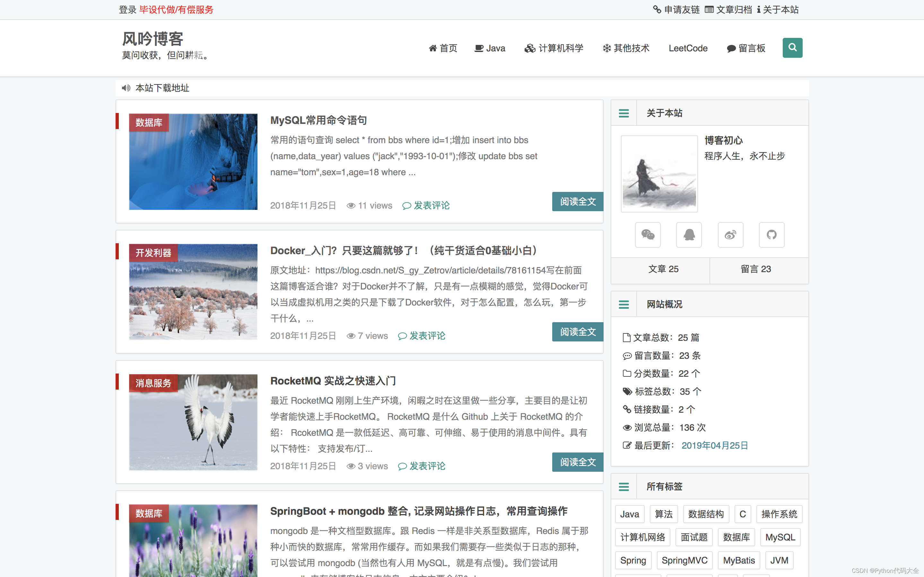The width and height of the screenshot is (924, 577).
Task: Click the speaker icon on the announcement bar
Action: pyautogui.click(x=126, y=88)
